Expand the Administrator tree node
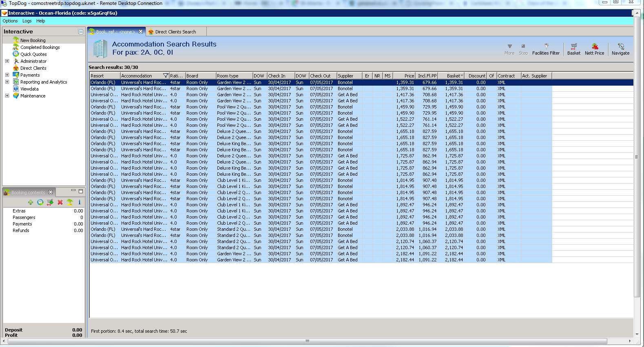The image size is (644, 347). [7, 61]
